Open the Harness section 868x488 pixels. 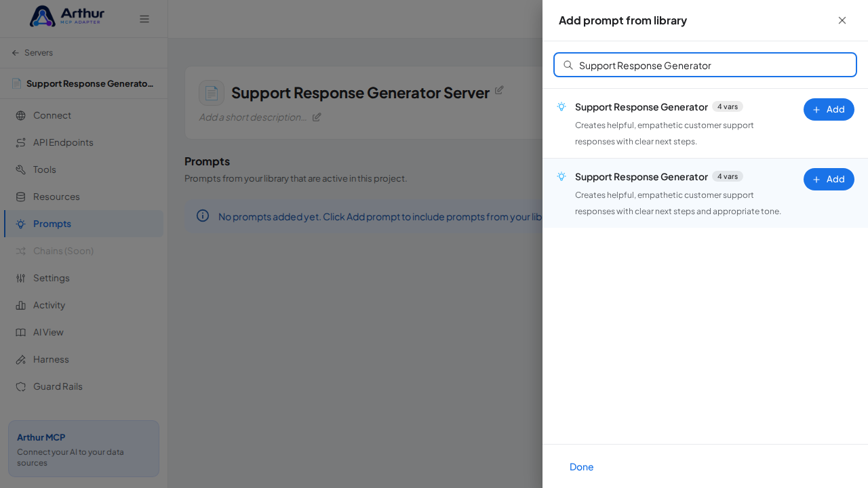click(83, 359)
